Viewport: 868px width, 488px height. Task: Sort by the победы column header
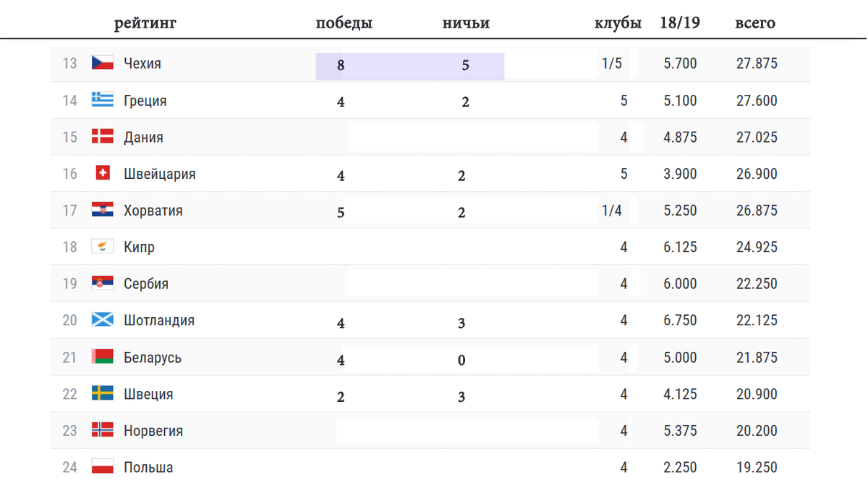click(x=344, y=22)
